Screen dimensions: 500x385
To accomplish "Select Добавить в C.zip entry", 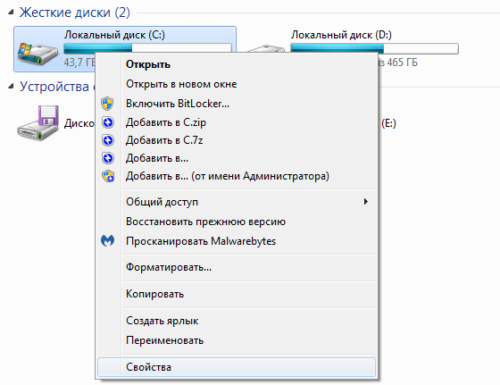I will 237,122.
